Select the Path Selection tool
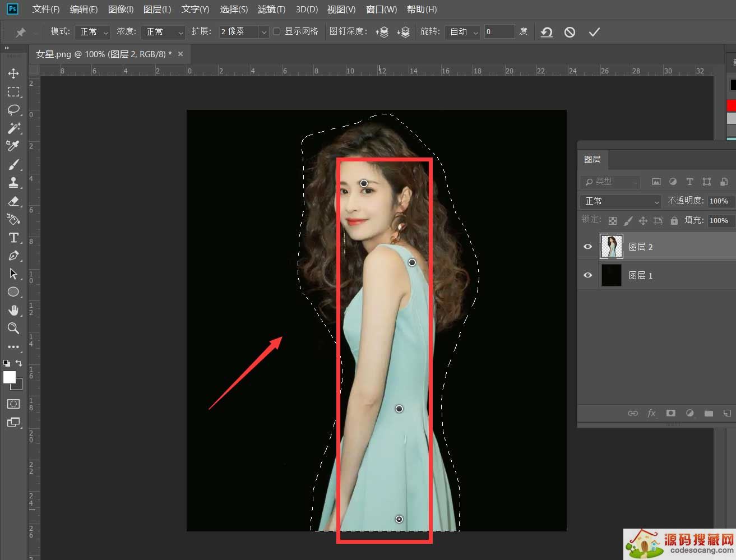The height and width of the screenshot is (560, 736). coord(13,274)
